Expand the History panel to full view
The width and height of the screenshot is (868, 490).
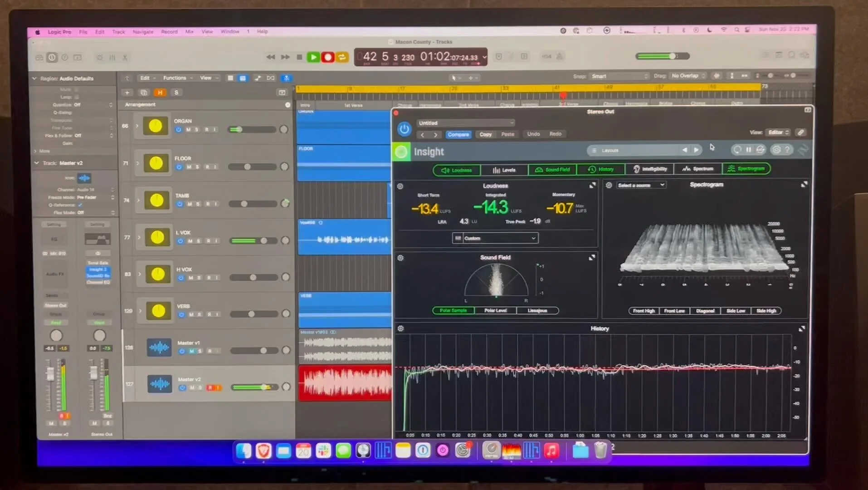coord(801,328)
